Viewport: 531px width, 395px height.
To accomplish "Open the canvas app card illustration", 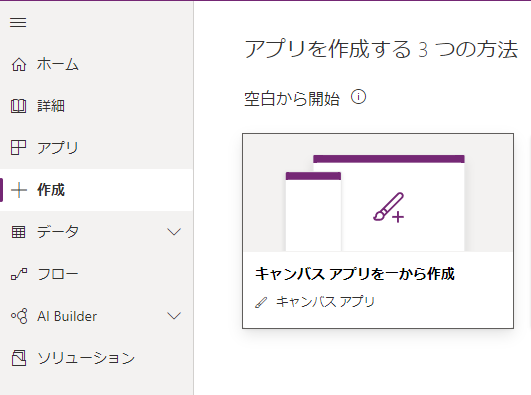I will pos(378,193).
